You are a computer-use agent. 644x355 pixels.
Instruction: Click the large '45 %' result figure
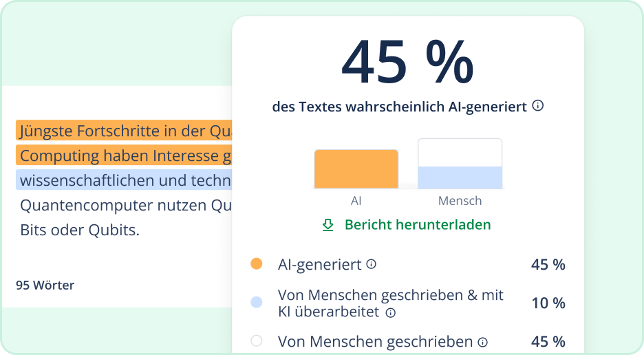(x=407, y=62)
